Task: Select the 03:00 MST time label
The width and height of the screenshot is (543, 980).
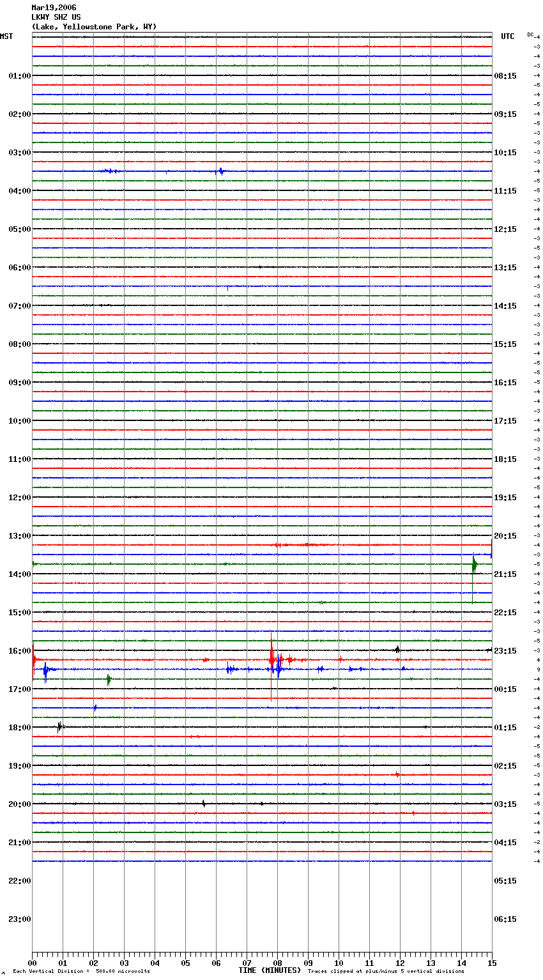Action: [x=19, y=153]
